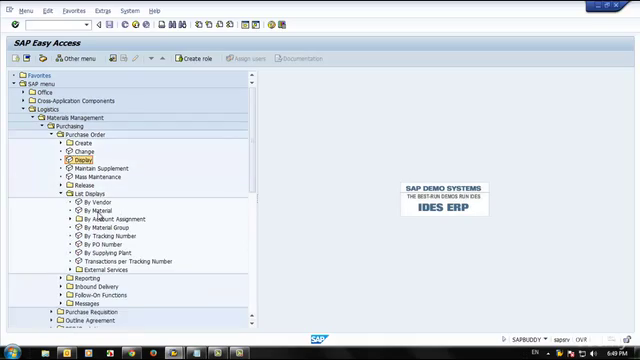Click the window menu icon left of Menu
Image resolution: width=640 pixels, height=360 pixels.
tap(9, 10)
